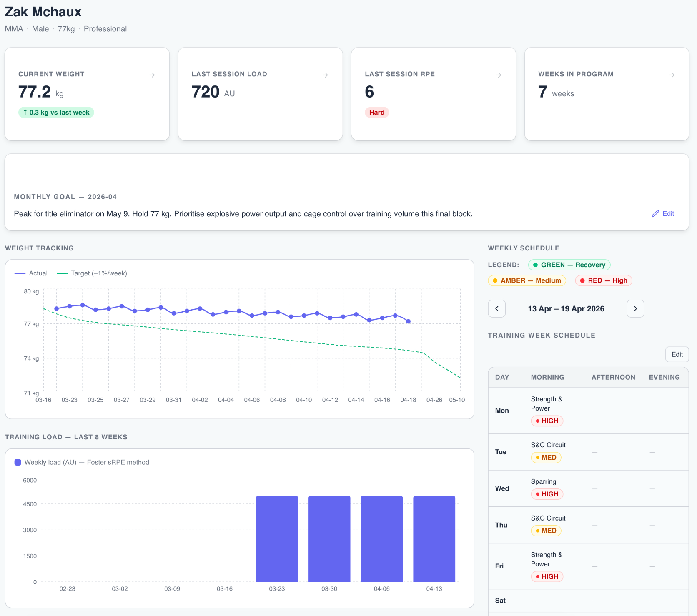The height and width of the screenshot is (616, 697).
Task: Select Tuesday's S&C Circuit session
Action: 548,445
